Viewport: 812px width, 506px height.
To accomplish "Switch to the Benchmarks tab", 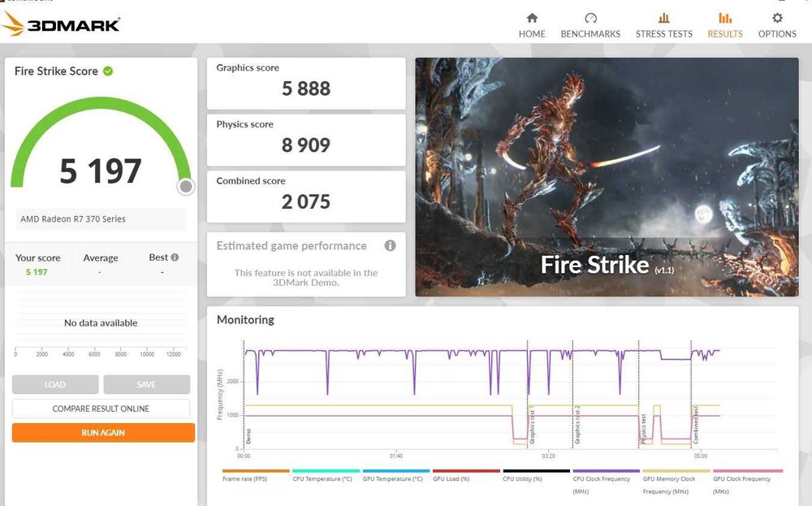I will click(x=590, y=25).
